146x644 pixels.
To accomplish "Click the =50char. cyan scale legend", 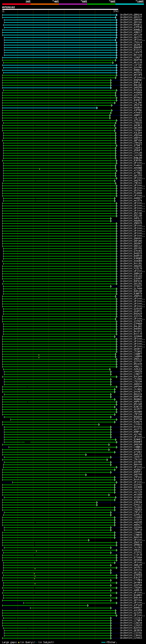I will click(109, 642).
